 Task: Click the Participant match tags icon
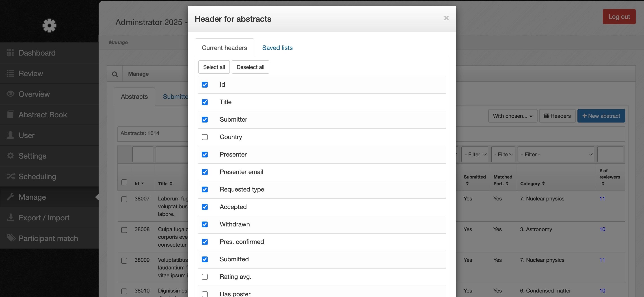pyautogui.click(x=11, y=238)
